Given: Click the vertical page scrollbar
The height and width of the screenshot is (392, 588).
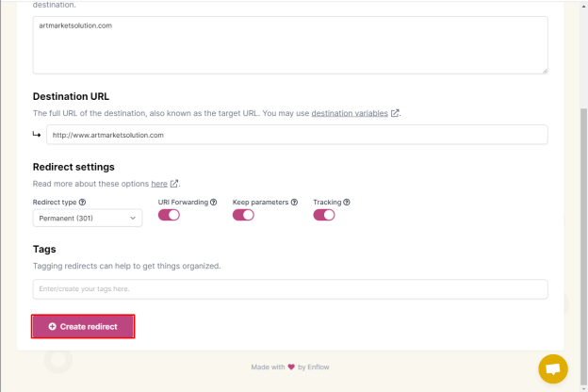Looking at the screenshot, I should tap(583, 248).
